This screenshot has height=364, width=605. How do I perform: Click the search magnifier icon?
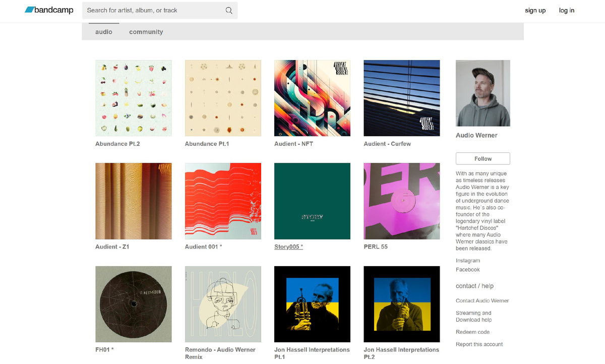click(x=229, y=10)
